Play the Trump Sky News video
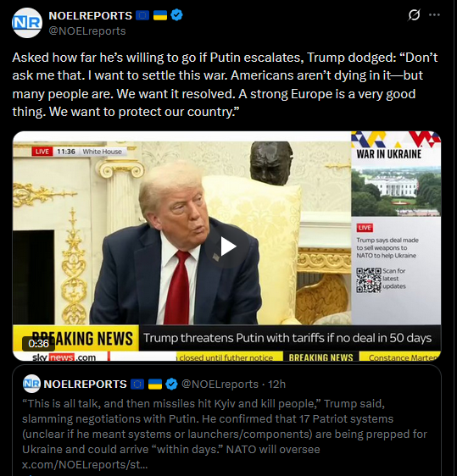This screenshot has height=476, width=457. pyautogui.click(x=227, y=246)
